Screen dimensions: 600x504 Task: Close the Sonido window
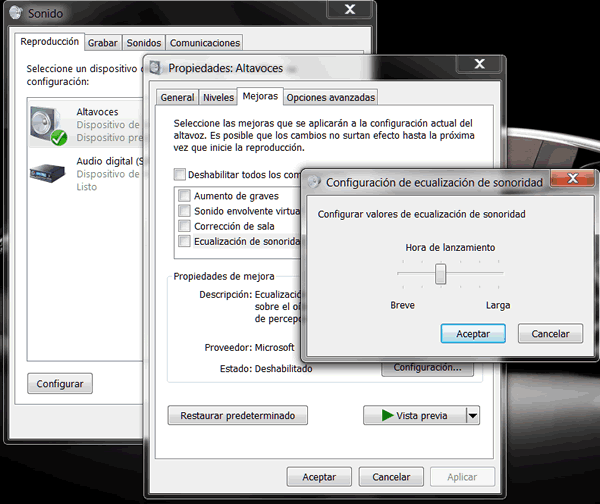[x=350, y=10]
